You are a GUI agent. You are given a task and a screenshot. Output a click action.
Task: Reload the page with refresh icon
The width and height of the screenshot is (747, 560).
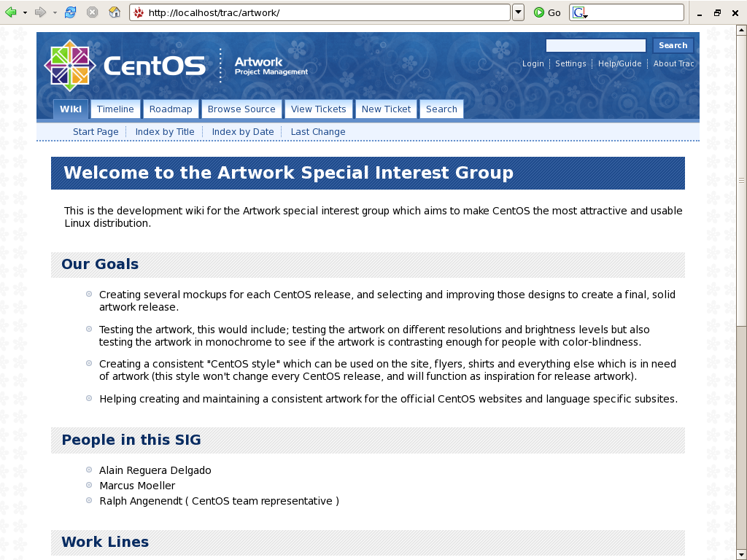(71, 12)
